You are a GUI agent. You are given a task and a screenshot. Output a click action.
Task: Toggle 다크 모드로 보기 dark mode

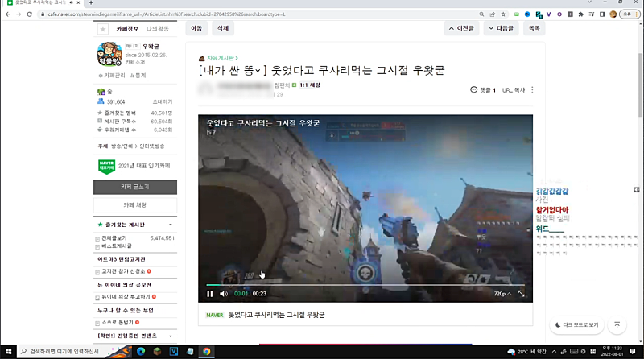coord(577,325)
